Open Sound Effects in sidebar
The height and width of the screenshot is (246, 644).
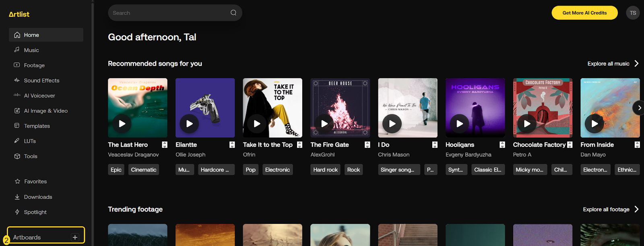click(41, 81)
